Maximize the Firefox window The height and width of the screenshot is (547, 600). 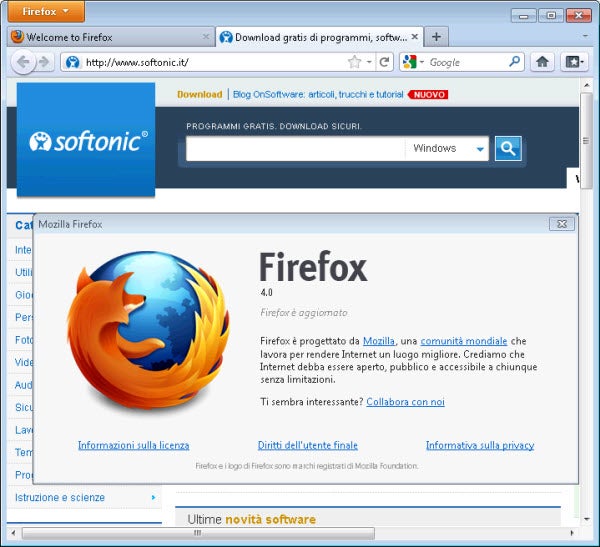tap(551, 15)
